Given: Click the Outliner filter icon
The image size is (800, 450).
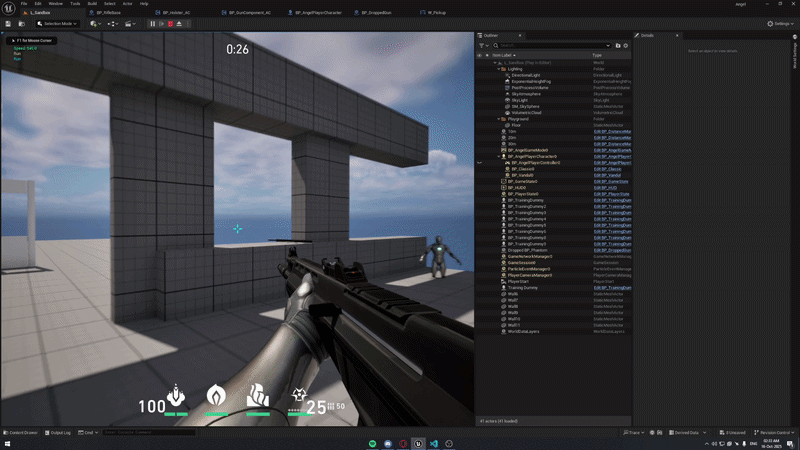Looking at the screenshot, I should 483,45.
